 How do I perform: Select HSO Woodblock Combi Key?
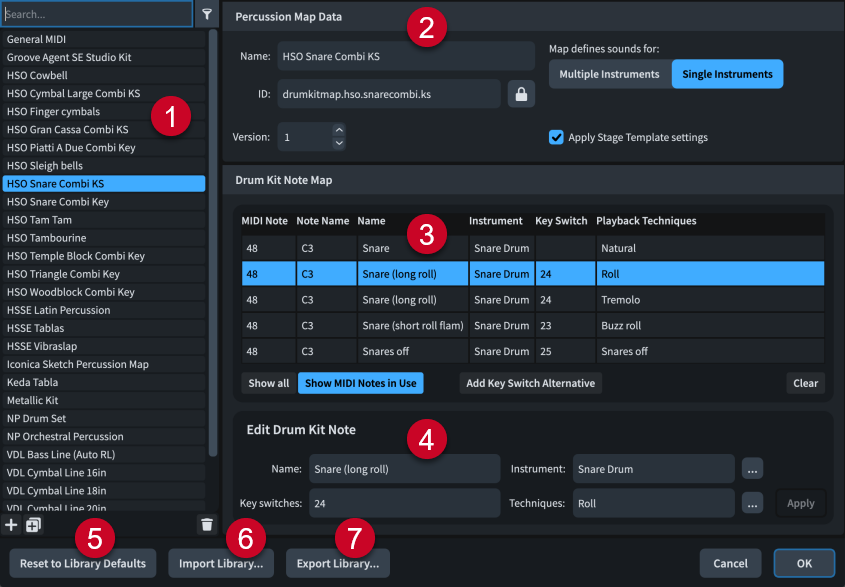point(103,292)
